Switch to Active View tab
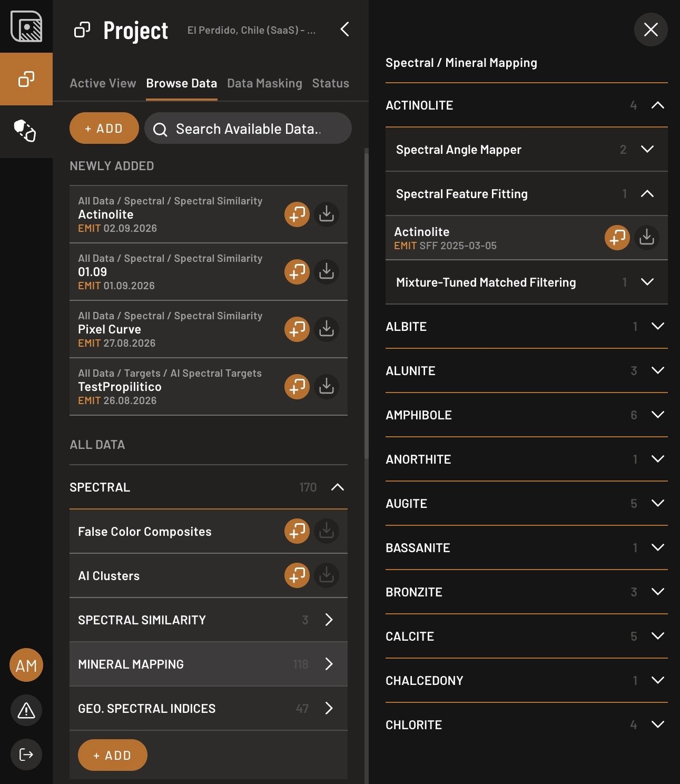Image resolution: width=680 pixels, height=784 pixels. (x=103, y=83)
